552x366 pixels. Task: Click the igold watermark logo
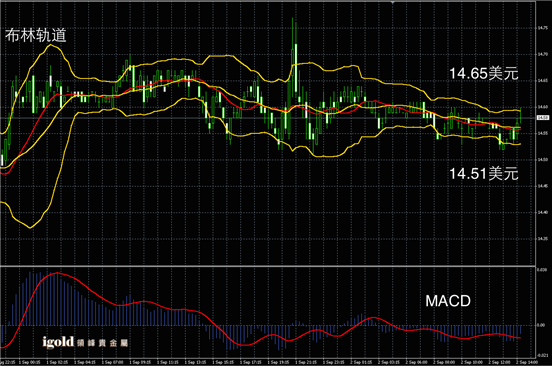point(85,342)
